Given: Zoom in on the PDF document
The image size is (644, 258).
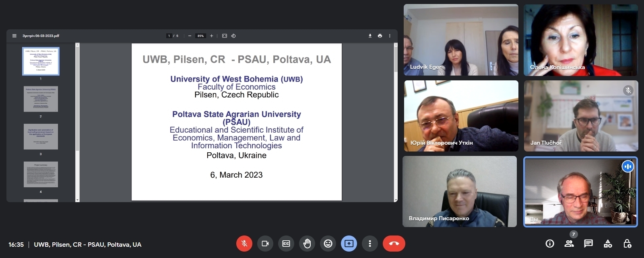Looking at the screenshot, I should (211, 36).
